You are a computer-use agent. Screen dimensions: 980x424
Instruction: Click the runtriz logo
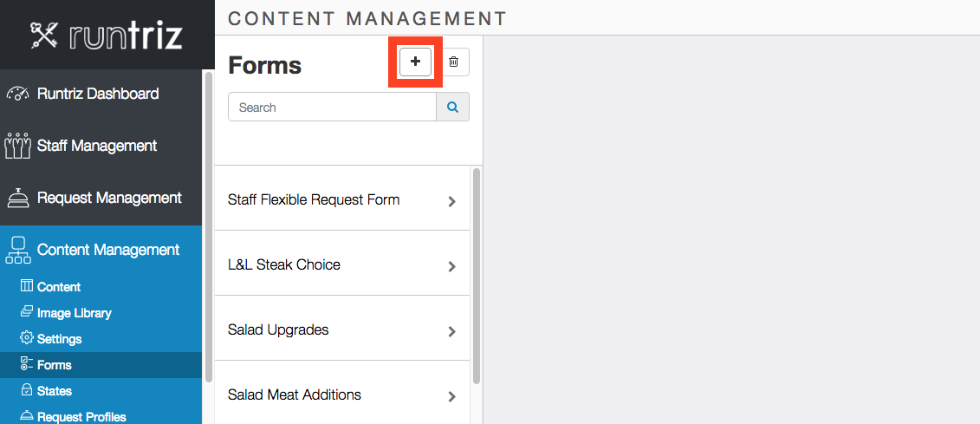[x=107, y=36]
